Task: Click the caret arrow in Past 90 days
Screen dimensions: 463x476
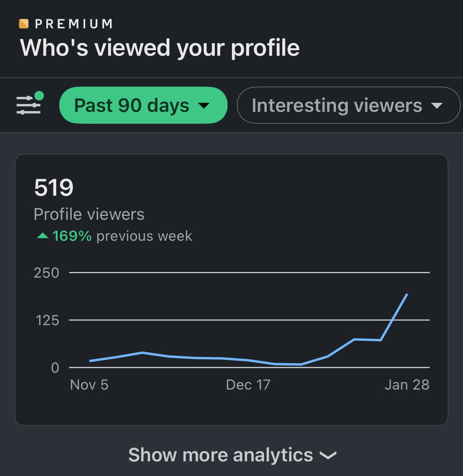Action: tap(204, 106)
